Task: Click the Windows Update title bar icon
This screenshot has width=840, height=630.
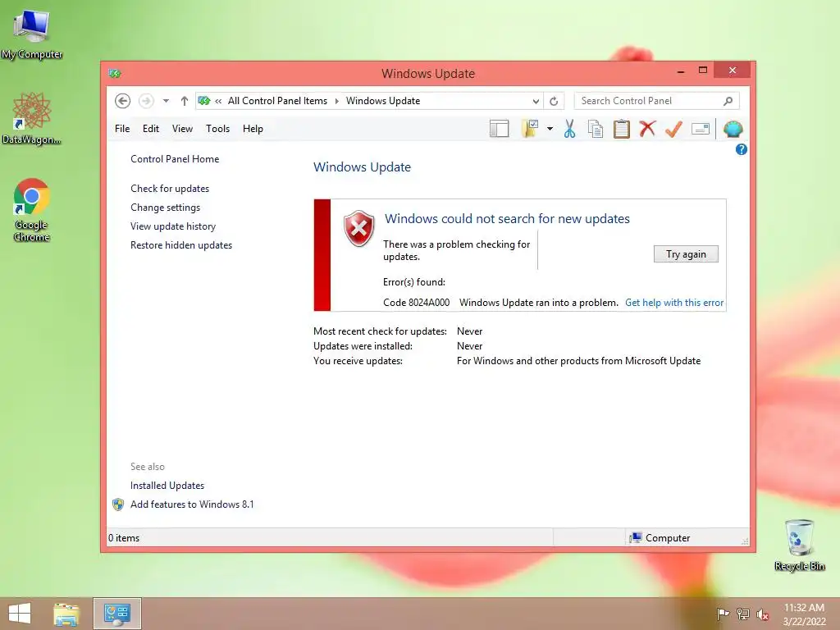Action: point(115,73)
